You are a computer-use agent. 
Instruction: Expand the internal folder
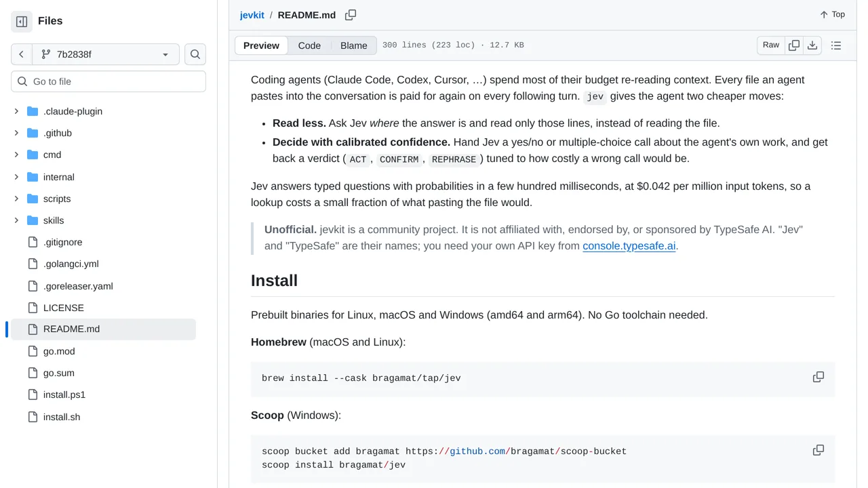16,177
